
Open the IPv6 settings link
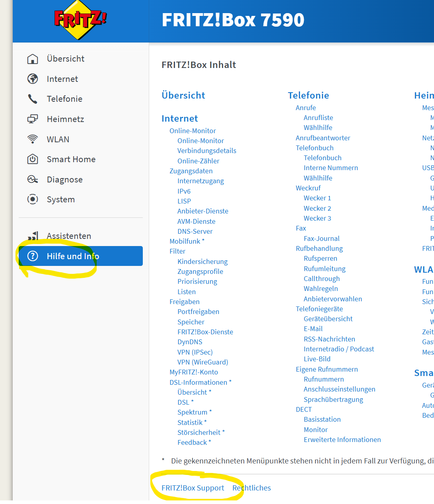point(184,191)
